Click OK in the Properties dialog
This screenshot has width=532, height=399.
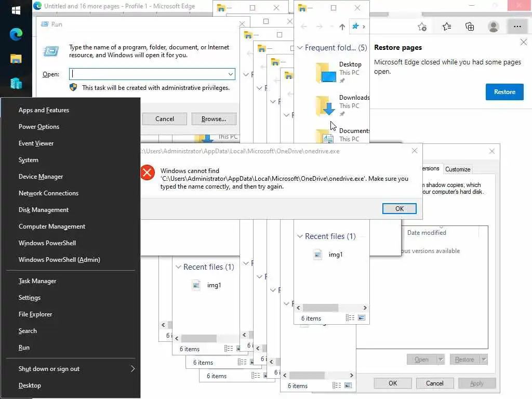click(393, 383)
